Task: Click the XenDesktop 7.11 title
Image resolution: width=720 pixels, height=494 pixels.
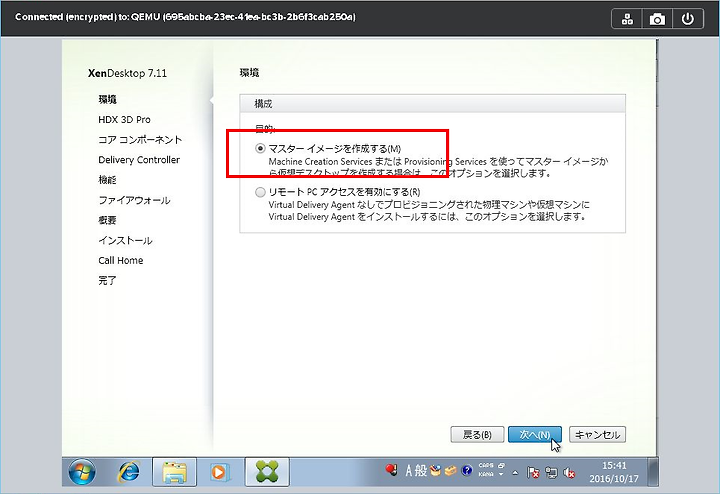Action: point(127,73)
